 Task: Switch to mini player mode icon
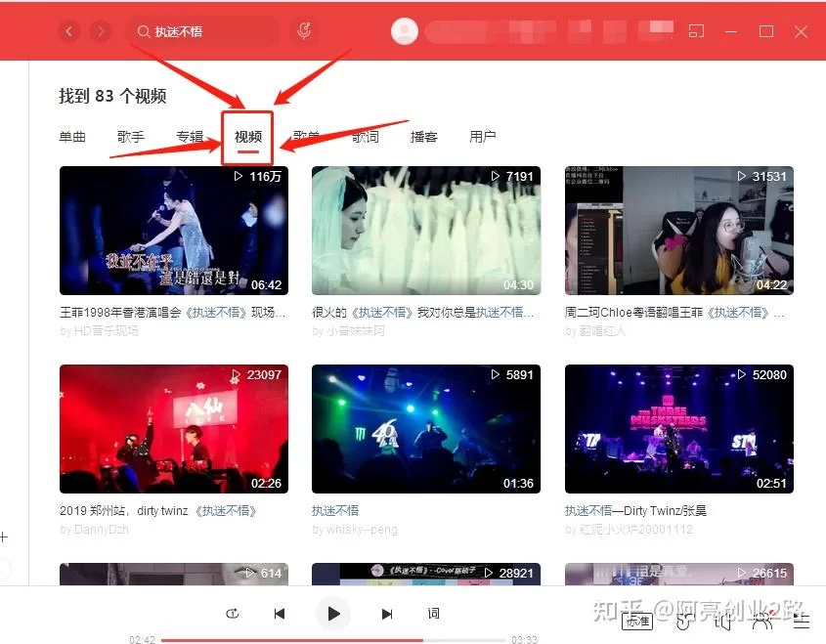pyautogui.click(x=696, y=31)
